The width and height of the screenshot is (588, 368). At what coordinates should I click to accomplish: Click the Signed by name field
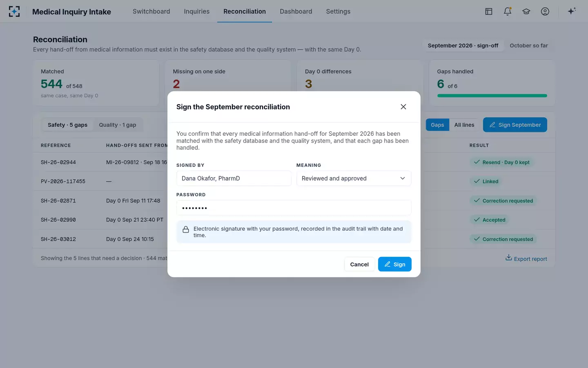tap(234, 178)
